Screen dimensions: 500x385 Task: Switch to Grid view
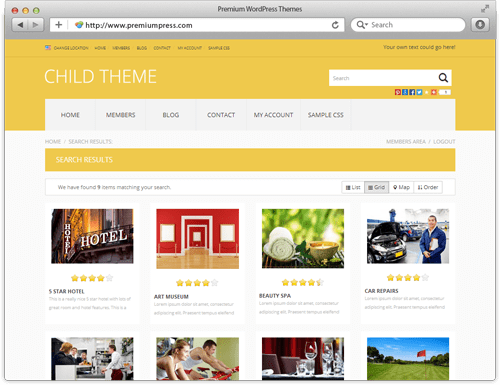click(376, 187)
